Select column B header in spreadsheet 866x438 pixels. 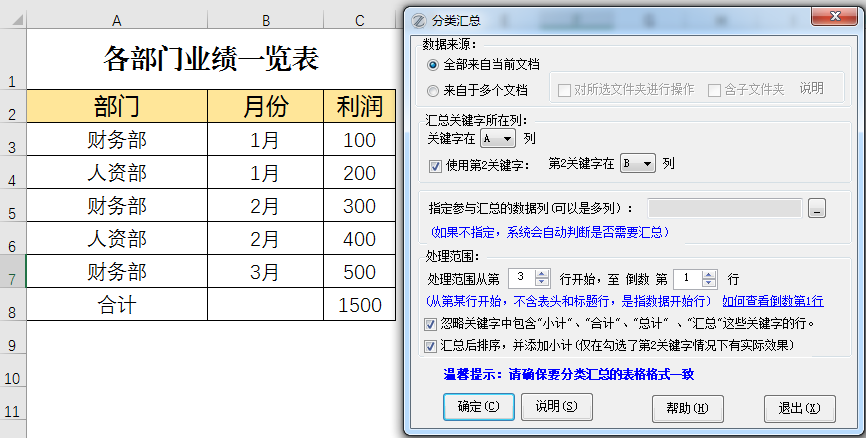(264, 20)
